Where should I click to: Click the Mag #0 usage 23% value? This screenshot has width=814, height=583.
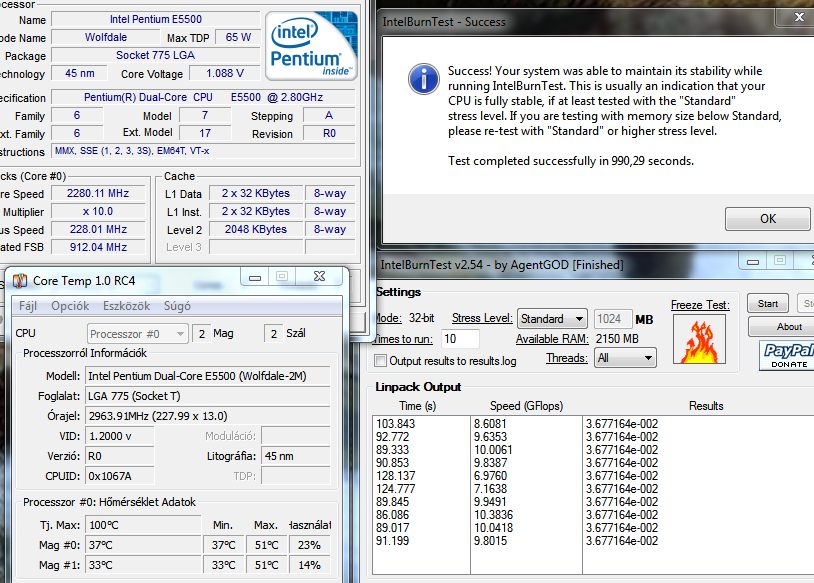click(x=309, y=545)
